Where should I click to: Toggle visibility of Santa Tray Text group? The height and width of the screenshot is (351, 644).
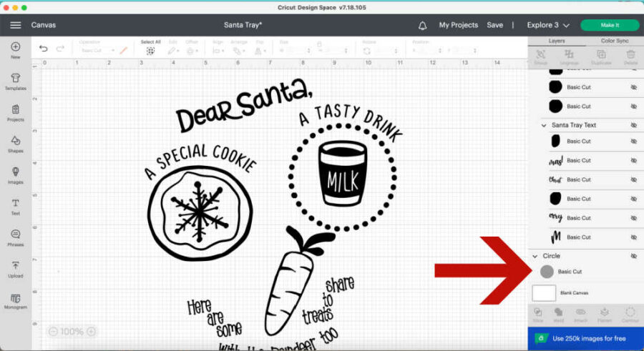tap(633, 125)
